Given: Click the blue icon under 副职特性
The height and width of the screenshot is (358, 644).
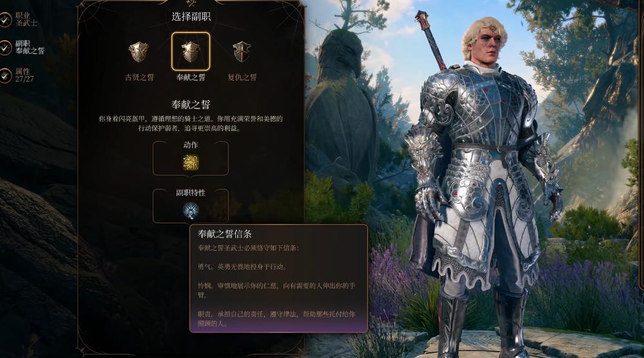Looking at the screenshot, I should (191, 210).
